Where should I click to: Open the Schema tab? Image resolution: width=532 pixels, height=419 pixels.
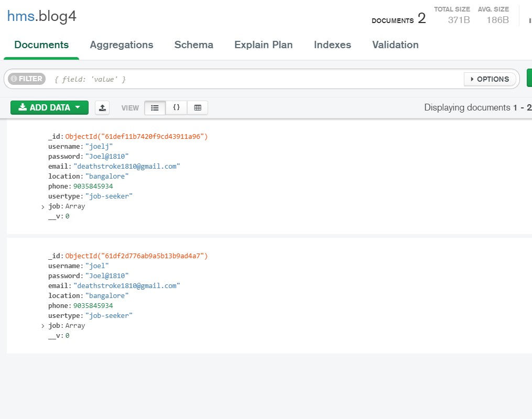pyautogui.click(x=193, y=45)
